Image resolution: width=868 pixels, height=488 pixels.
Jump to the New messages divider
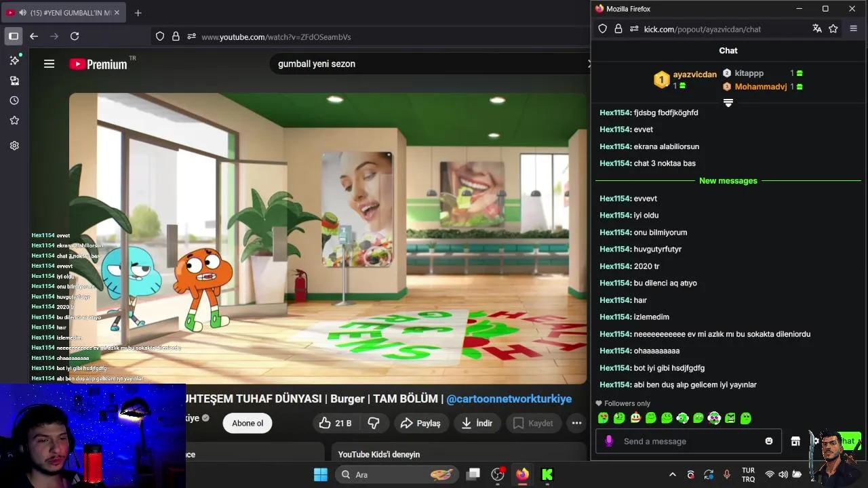point(728,181)
